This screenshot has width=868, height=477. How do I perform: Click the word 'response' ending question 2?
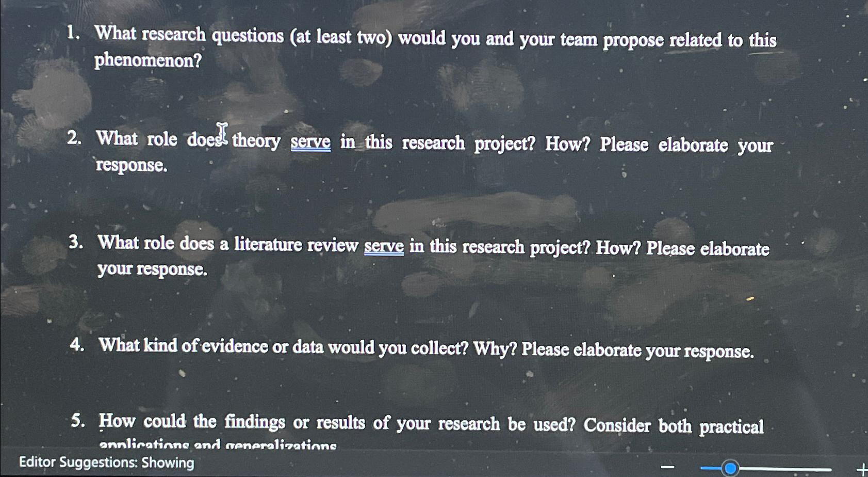tap(130, 166)
